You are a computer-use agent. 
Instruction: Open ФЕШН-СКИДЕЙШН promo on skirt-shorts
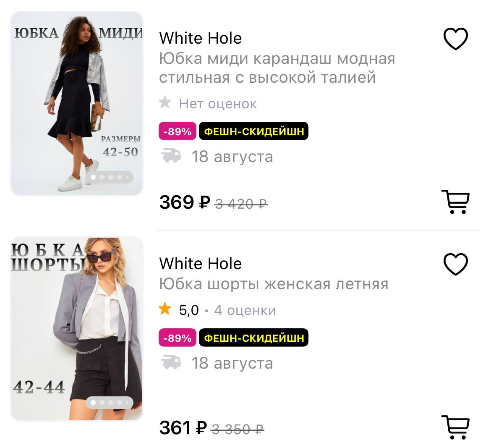tap(253, 338)
